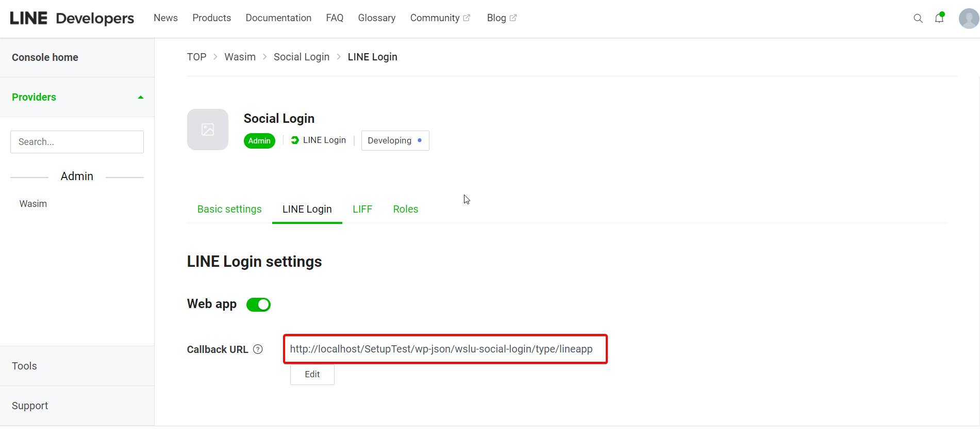
Task: Click the Social Login channel image placeholder
Action: [x=208, y=130]
